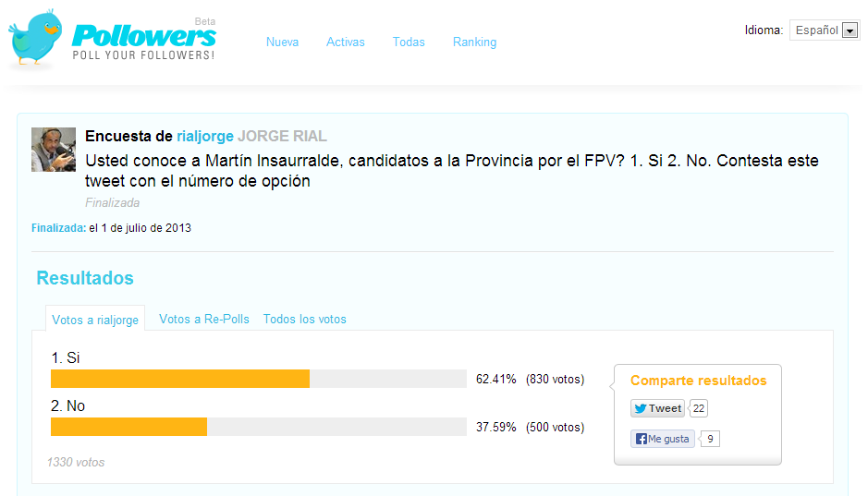Click the tweet count bubble showing 22

coord(699,408)
